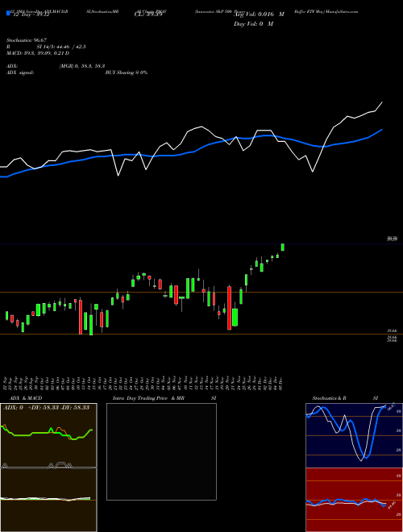The width and height of the screenshot is (403, 532).
Task: Click the CL: 39.39 closing price text
Action: [x=148, y=15]
